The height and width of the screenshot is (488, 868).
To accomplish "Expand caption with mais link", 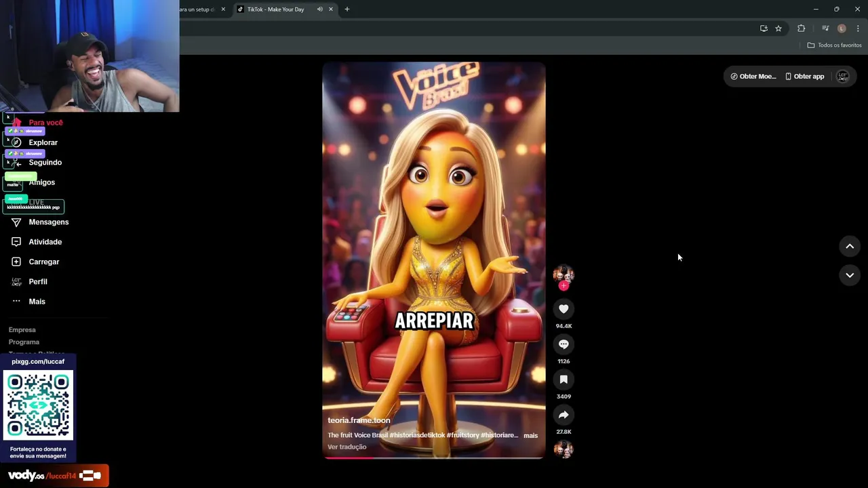I will coord(530,436).
